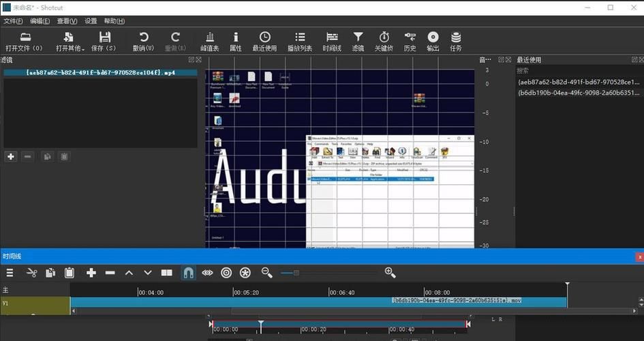644x341 pixels.
Task: Open the 任务 (Jobs) queue icon
Action: [456, 40]
